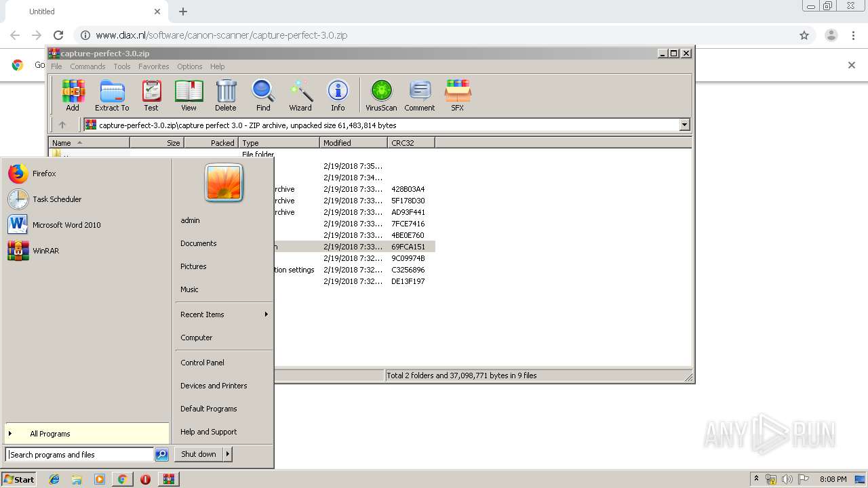
Task: Click the volume speaker tray icon
Action: 787,479
